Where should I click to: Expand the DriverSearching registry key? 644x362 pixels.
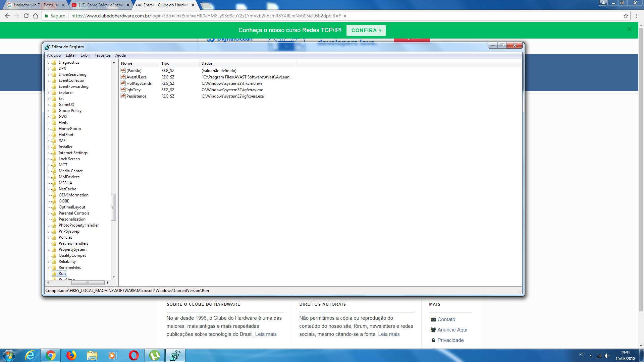point(48,74)
